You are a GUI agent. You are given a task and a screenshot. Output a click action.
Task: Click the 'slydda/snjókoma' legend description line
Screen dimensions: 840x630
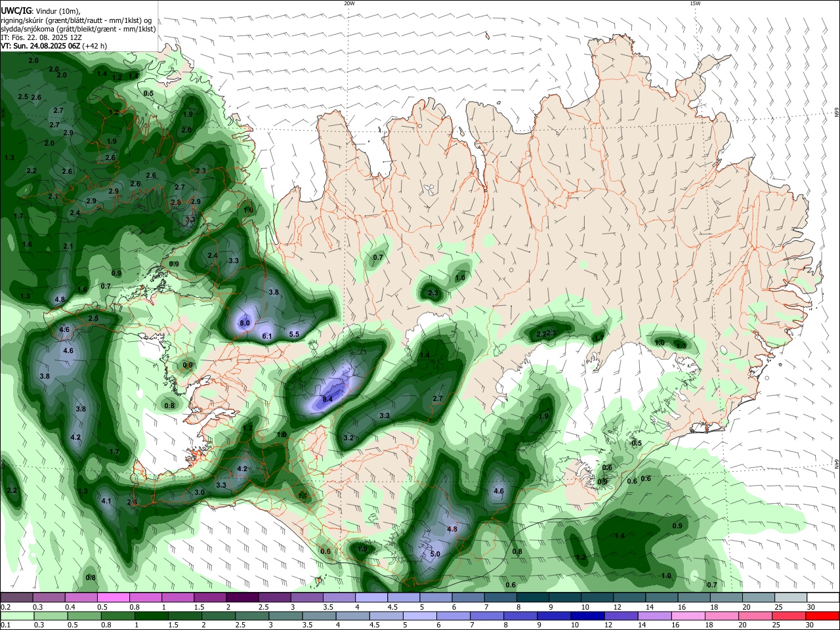pyautogui.click(x=77, y=29)
